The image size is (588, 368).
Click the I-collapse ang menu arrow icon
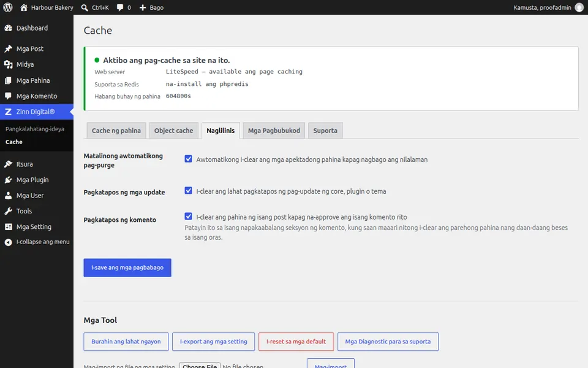point(8,242)
